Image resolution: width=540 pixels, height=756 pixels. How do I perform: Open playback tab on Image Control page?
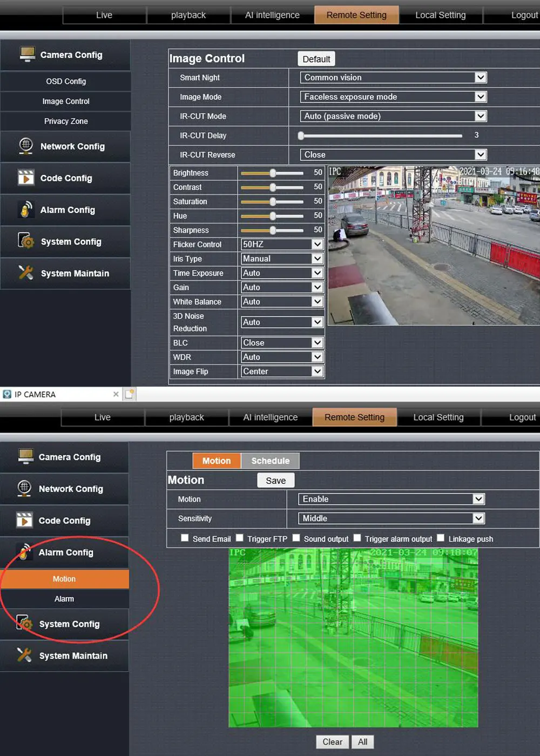pyautogui.click(x=188, y=15)
